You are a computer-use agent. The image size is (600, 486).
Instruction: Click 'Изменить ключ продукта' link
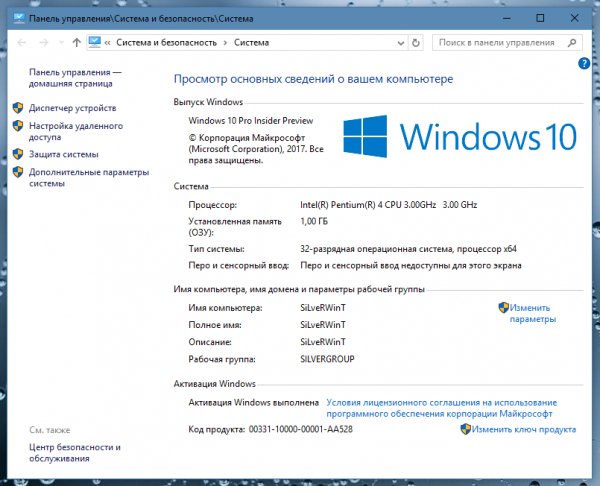click(x=523, y=429)
